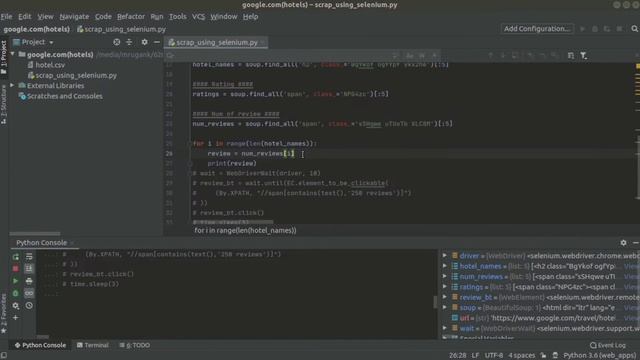Click Add Configuration button
Image resolution: width=640 pixels, height=360 pixels.
point(537,29)
